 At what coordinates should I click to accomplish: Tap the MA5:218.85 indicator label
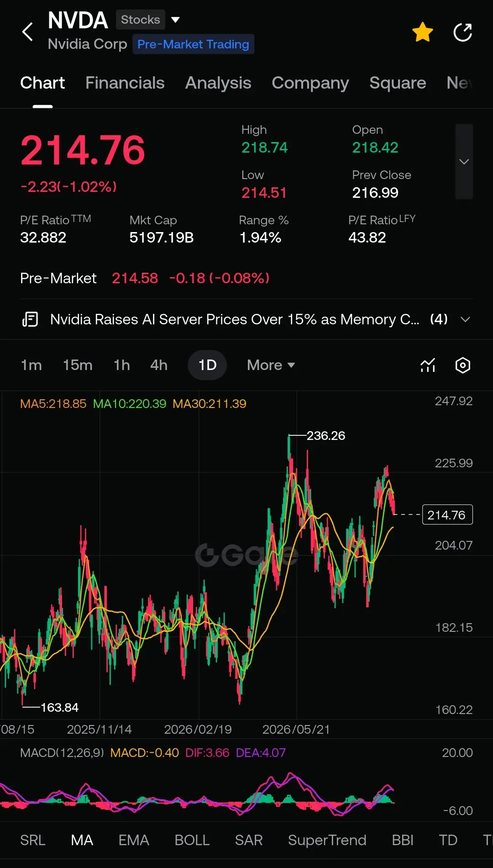[53, 404]
